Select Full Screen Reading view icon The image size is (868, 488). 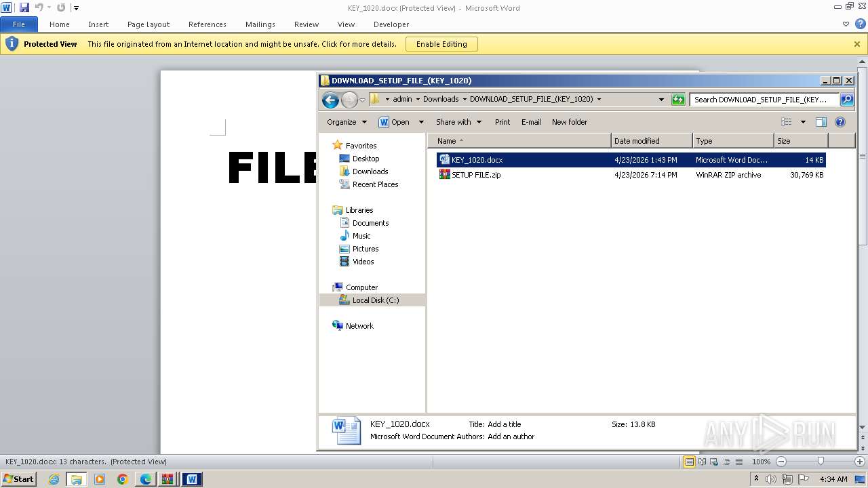coord(702,462)
